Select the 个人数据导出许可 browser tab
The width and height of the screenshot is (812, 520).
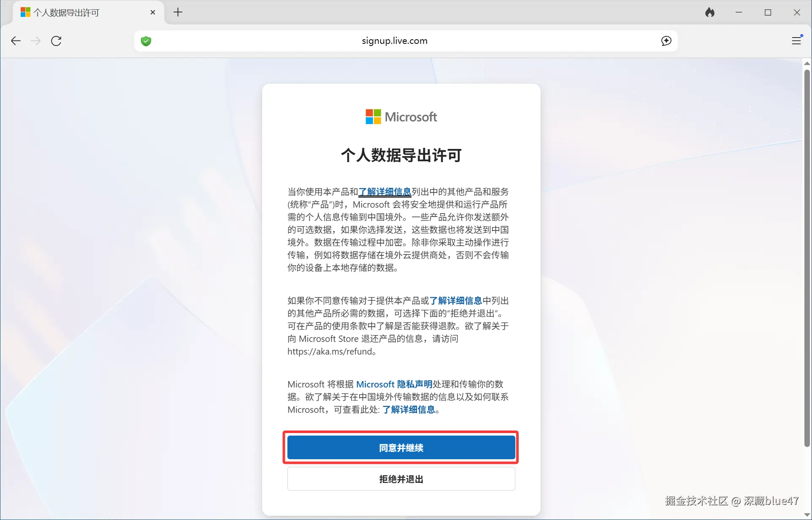pos(66,13)
